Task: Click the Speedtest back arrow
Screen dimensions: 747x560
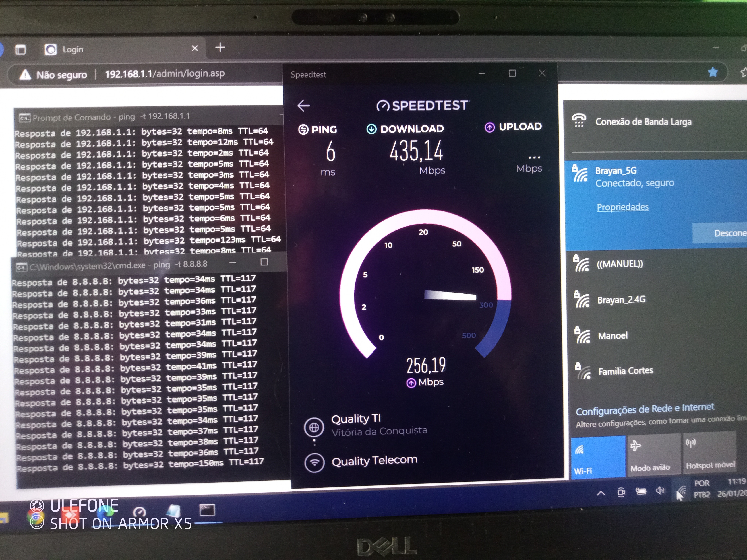Action: [303, 106]
